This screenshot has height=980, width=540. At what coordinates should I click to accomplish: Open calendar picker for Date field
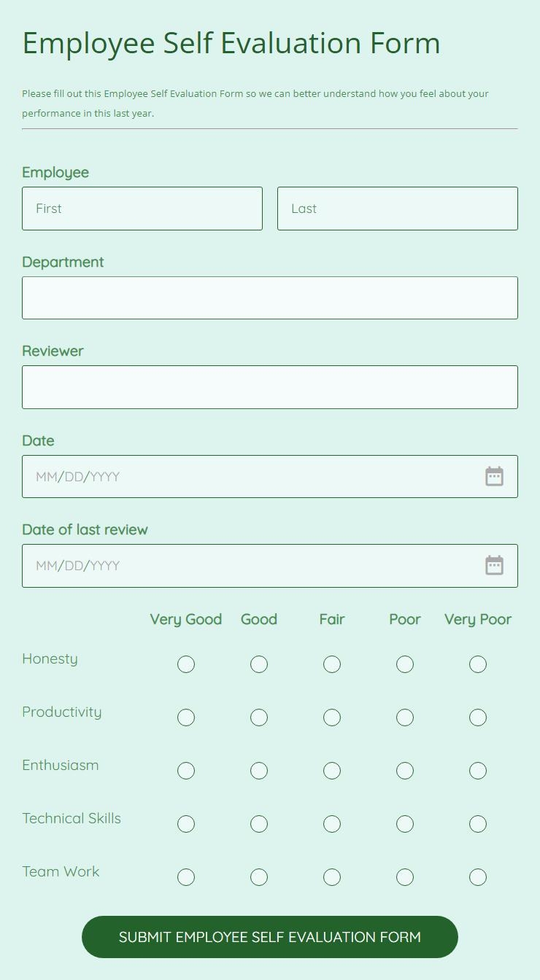click(494, 477)
